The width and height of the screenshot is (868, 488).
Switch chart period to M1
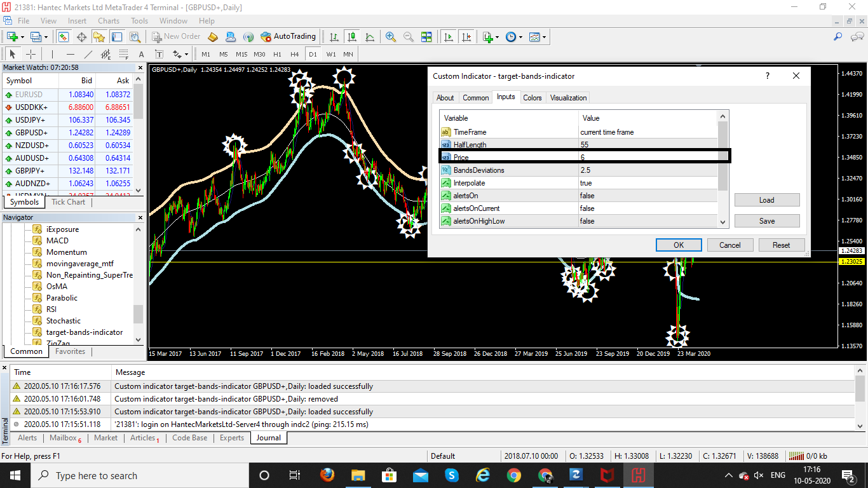pos(206,54)
